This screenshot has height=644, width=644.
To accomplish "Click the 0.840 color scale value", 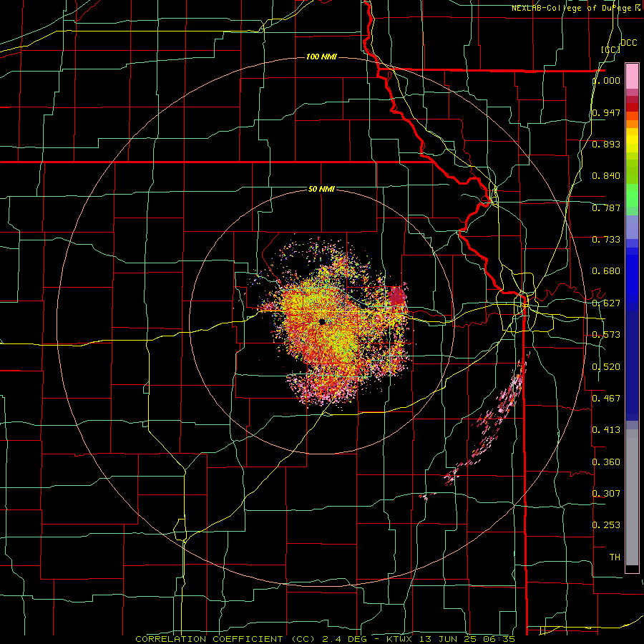I will tap(606, 176).
